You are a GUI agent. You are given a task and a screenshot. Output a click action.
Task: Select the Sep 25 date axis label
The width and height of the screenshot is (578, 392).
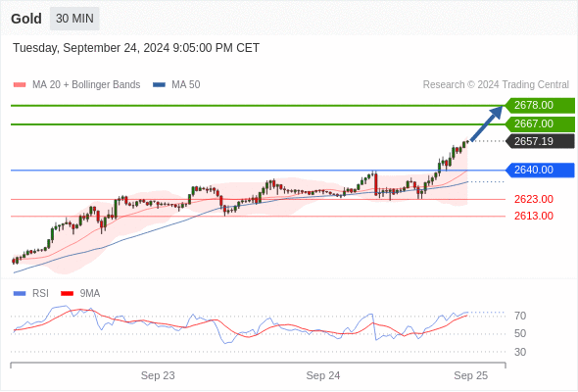(471, 375)
